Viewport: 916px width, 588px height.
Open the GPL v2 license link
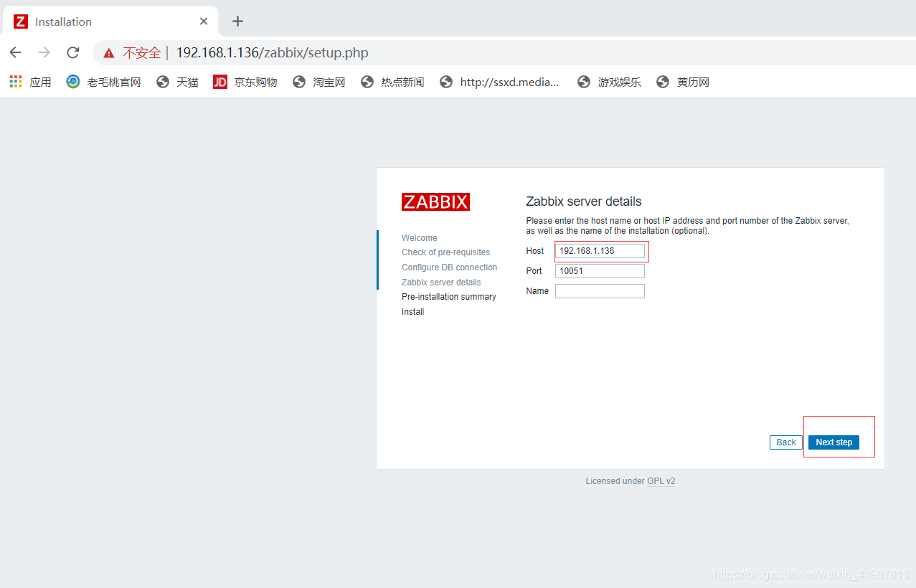661,481
